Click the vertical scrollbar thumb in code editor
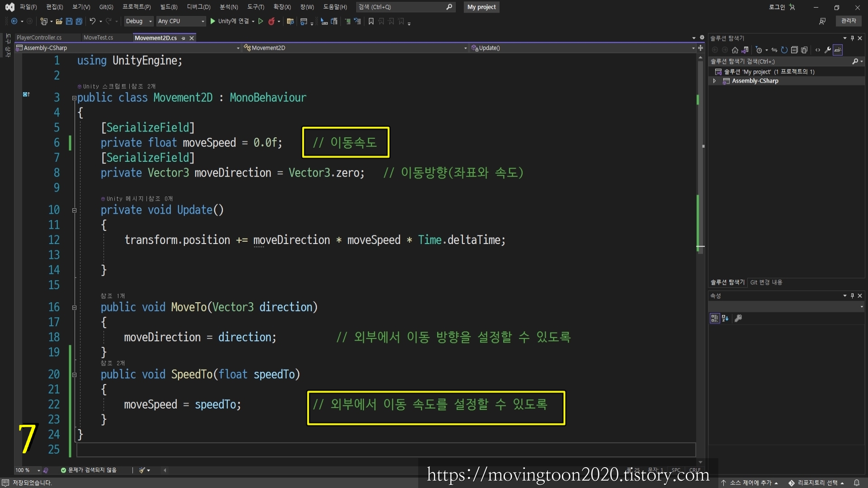The image size is (868, 488). (700, 158)
